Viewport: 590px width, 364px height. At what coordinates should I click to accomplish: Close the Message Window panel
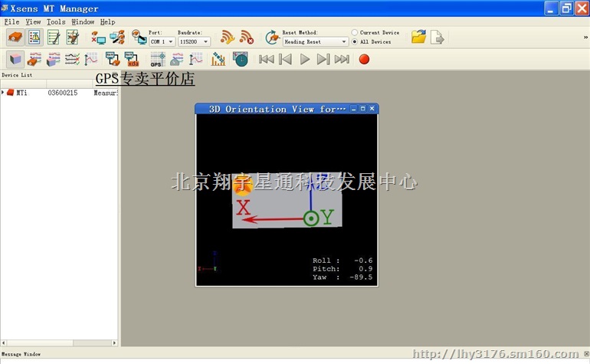click(x=586, y=353)
